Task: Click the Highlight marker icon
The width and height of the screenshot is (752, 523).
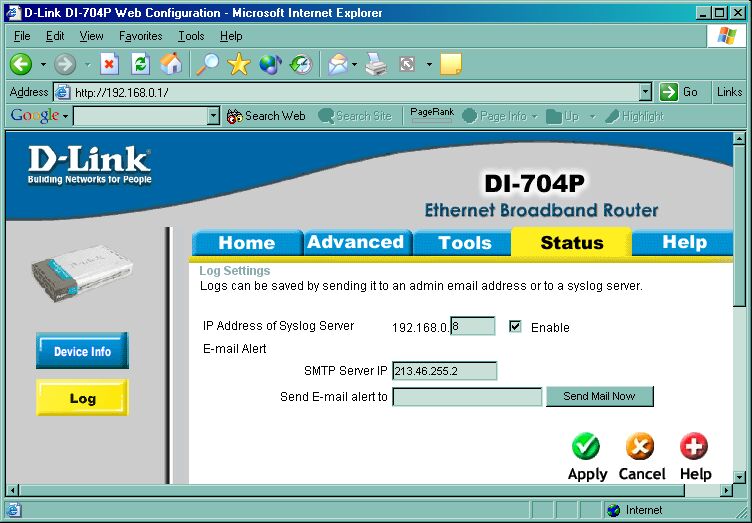Action: (x=612, y=116)
